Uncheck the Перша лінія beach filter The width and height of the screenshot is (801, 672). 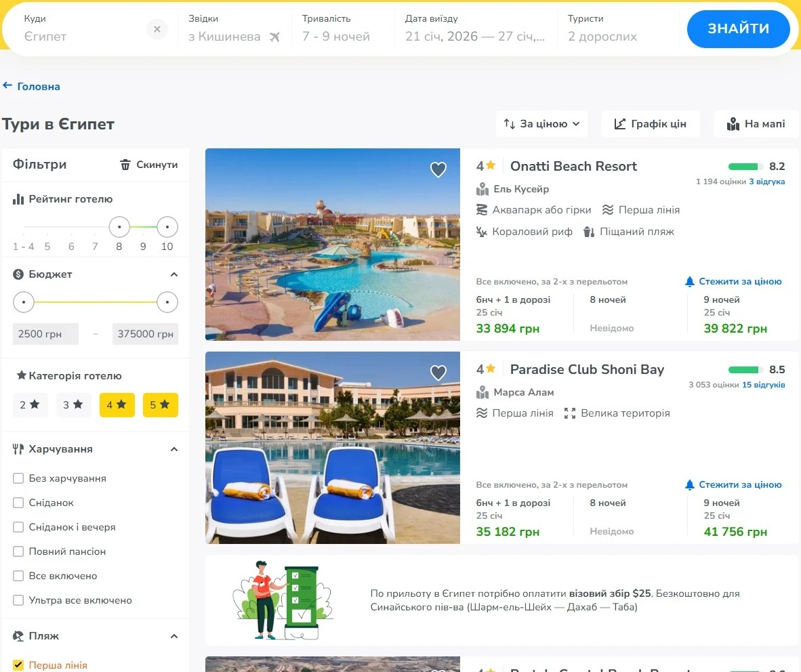18,665
